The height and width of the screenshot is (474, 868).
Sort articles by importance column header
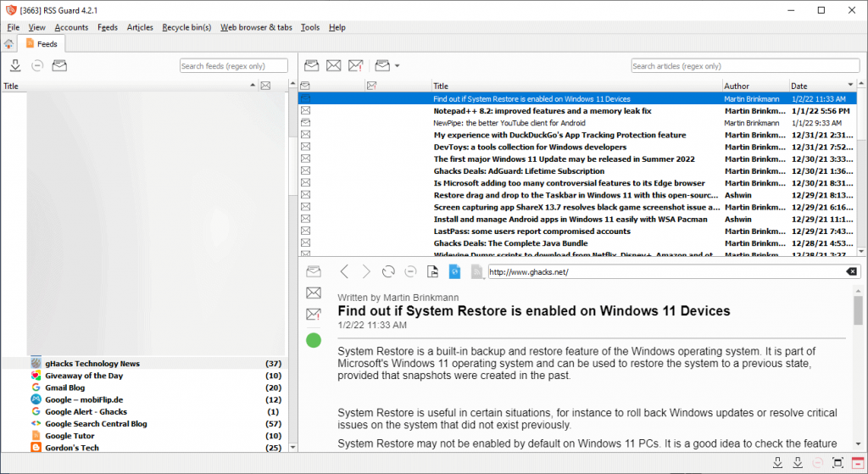coord(398,86)
